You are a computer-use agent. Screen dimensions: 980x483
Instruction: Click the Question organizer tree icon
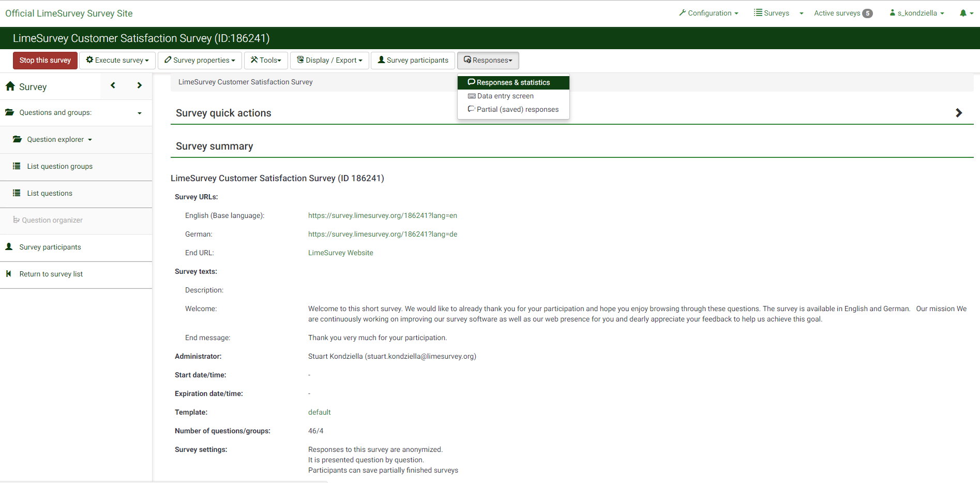point(16,219)
